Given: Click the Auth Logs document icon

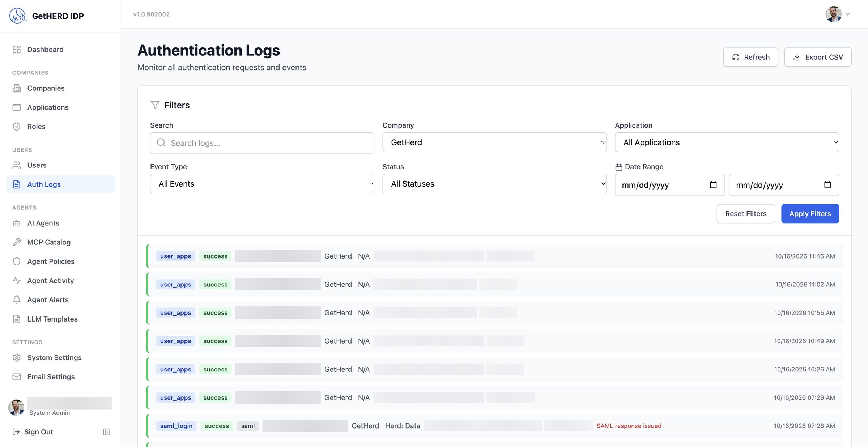Looking at the screenshot, I should pyautogui.click(x=17, y=184).
